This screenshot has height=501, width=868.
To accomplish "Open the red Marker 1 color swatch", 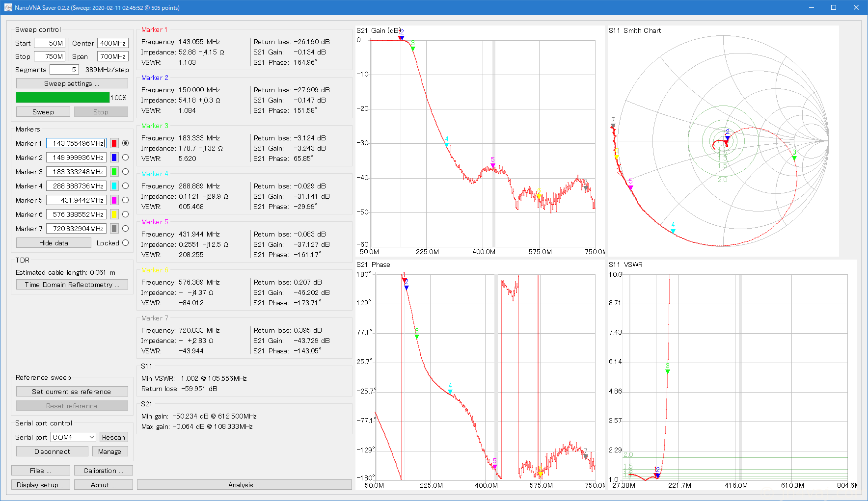I will [x=114, y=143].
